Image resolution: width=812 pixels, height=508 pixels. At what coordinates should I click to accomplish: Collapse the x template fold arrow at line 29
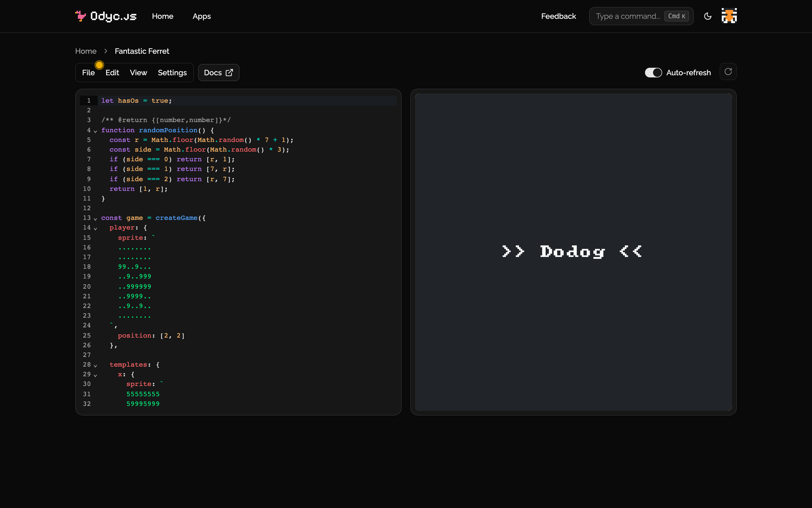[x=95, y=375]
